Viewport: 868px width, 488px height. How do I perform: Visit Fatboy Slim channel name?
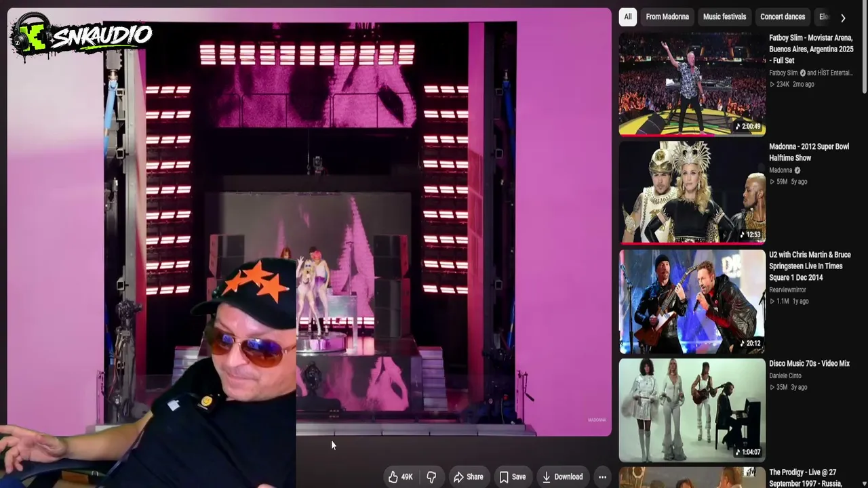[783, 73]
